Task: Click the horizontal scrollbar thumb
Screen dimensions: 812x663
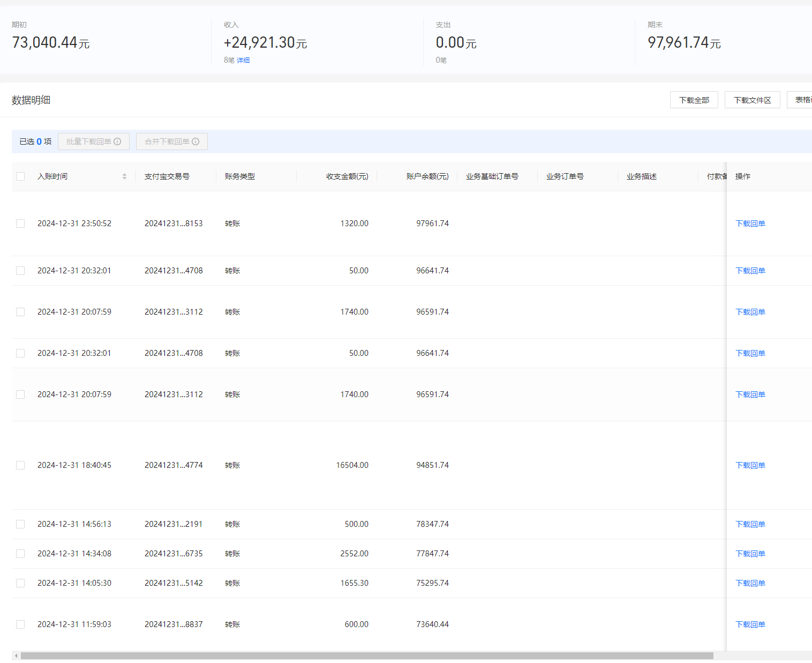Action: click(x=367, y=655)
